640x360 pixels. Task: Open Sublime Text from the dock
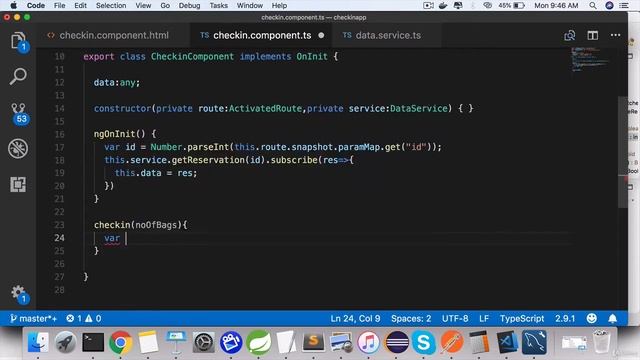pyautogui.click(x=313, y=342)
